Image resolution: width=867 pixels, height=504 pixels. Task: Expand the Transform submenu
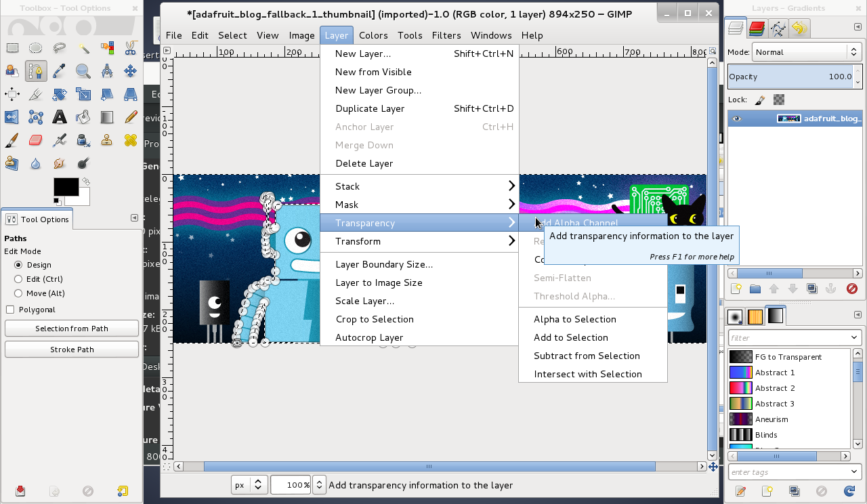(420, 241)
